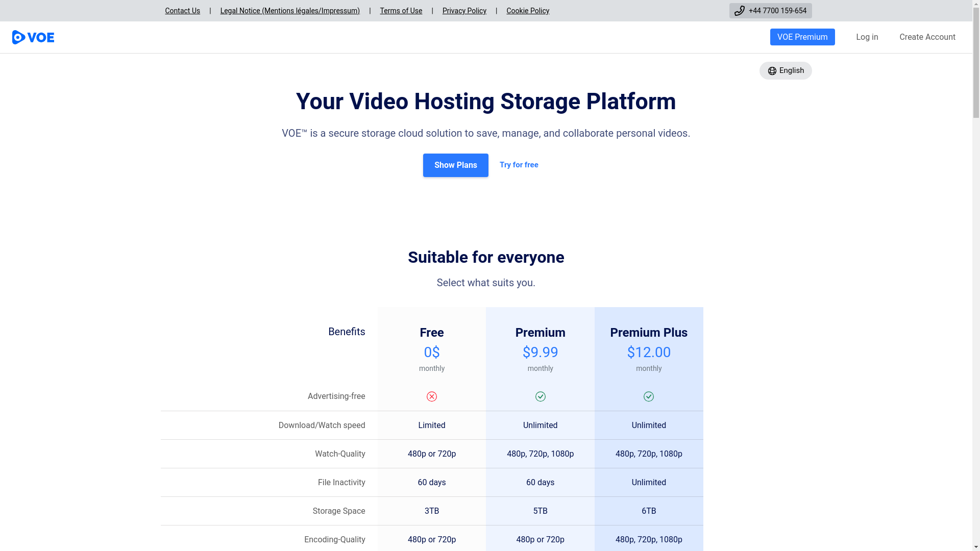Screen dimensions: 980x551
Task: Click the 0$ price
Action: click(432, 352)
